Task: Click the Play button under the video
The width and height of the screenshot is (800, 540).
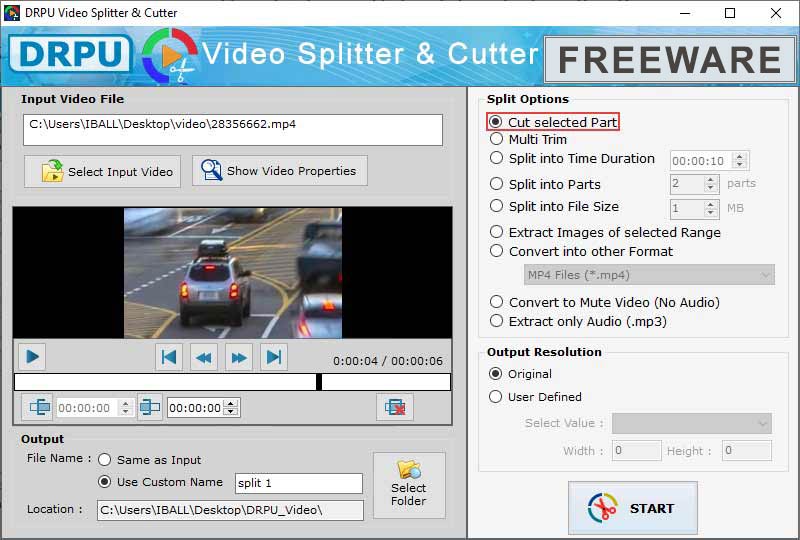Action: pos(32,356)
